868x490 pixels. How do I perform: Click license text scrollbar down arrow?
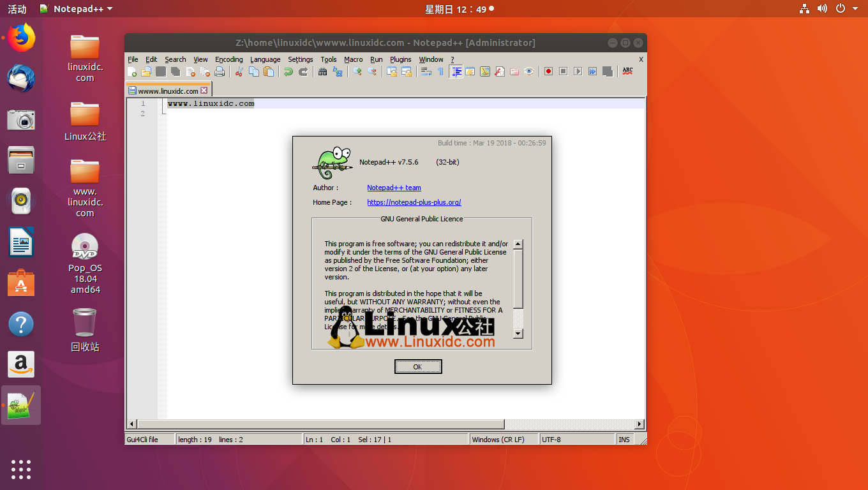tap(518, 333)
